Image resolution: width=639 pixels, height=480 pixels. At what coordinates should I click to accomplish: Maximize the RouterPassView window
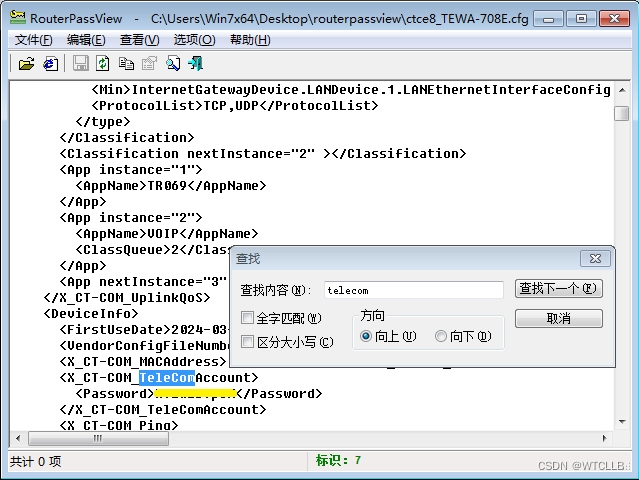pyautogui.click(x=582, y=18)
